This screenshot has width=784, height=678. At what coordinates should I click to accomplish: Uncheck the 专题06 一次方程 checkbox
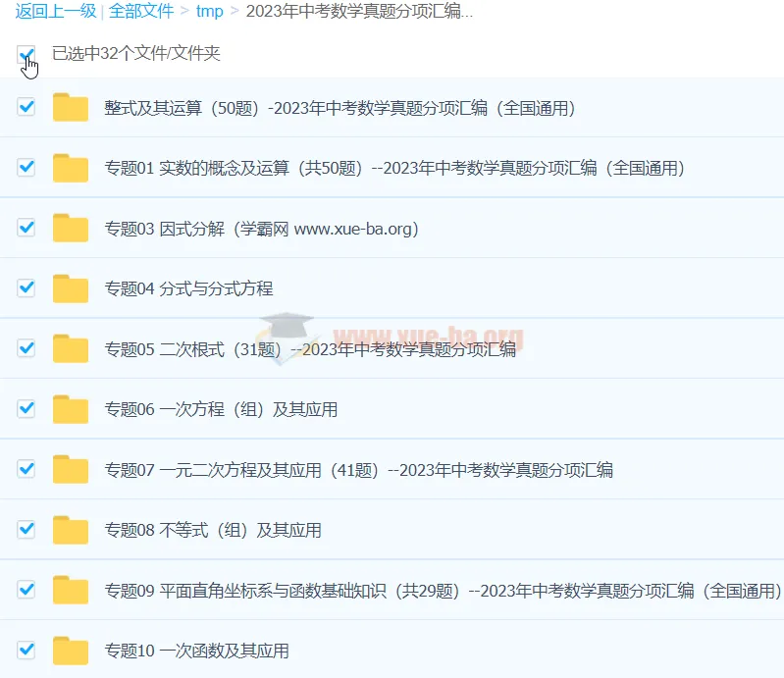tap(26, 408)
